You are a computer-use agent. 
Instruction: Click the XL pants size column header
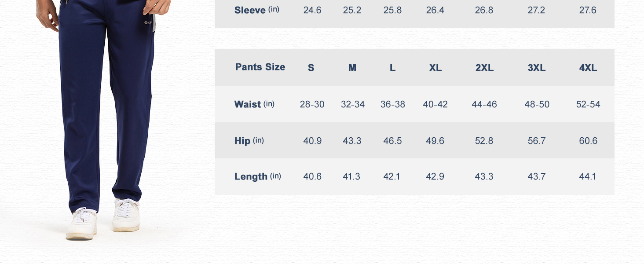pos(435,68)
